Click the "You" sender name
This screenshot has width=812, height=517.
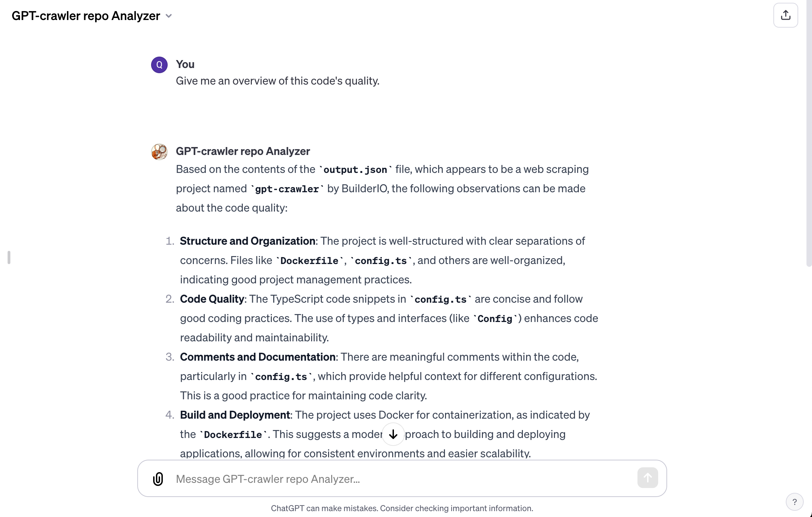click(185, 64)
